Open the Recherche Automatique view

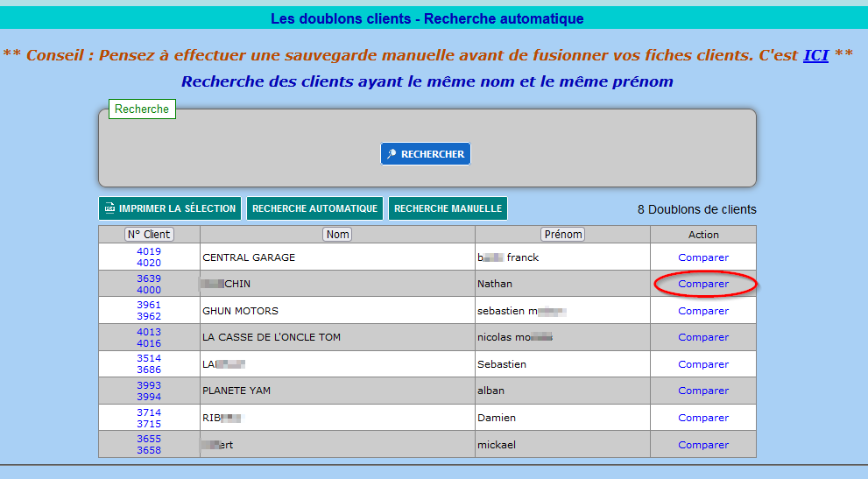(314, 208)
